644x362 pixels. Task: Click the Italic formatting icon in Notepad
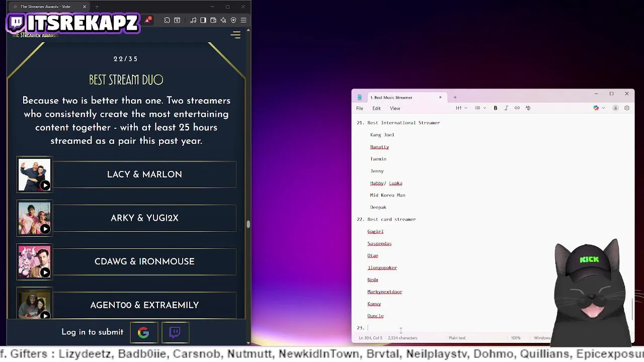pos(506,108)
